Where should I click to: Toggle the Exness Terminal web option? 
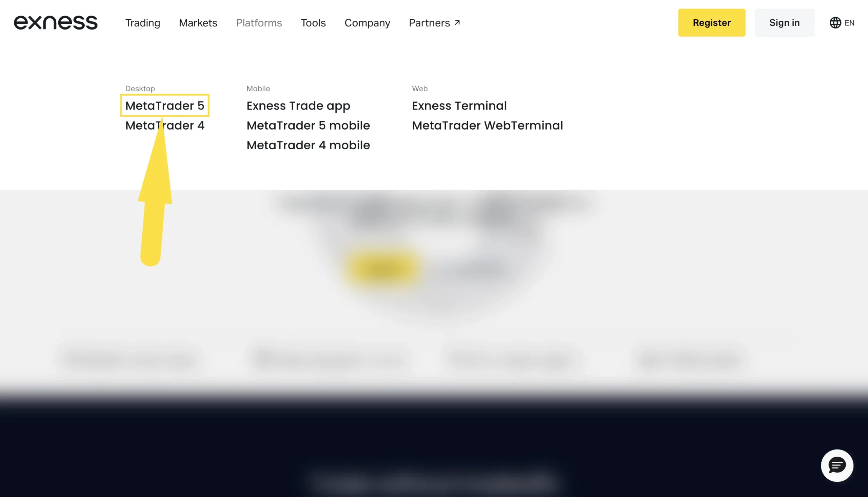[460, 106]
